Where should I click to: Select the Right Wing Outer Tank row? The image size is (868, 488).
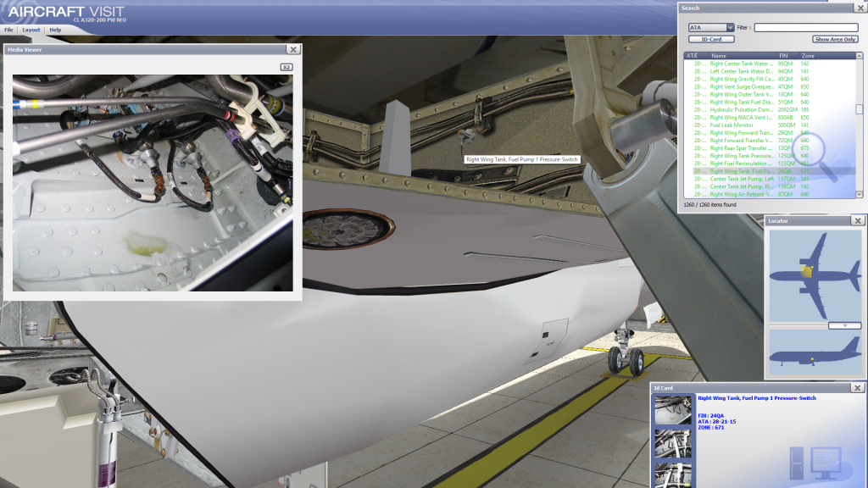pos(770,95)
